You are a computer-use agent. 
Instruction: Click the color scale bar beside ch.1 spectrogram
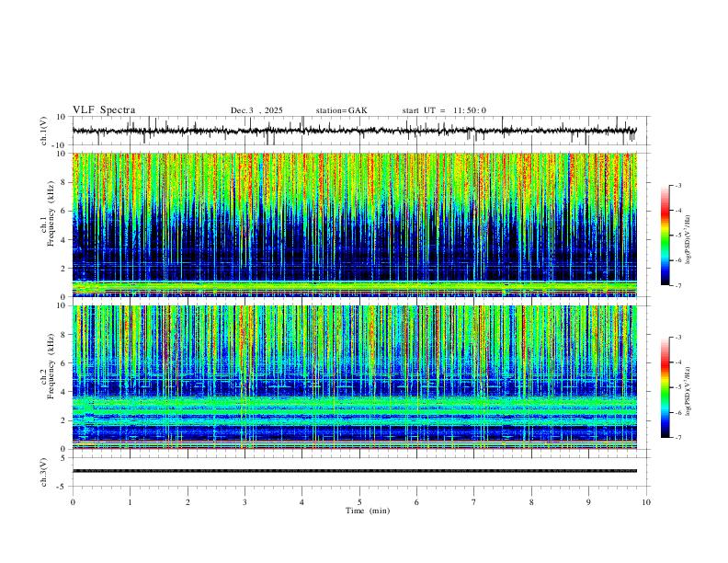point(665,236)
